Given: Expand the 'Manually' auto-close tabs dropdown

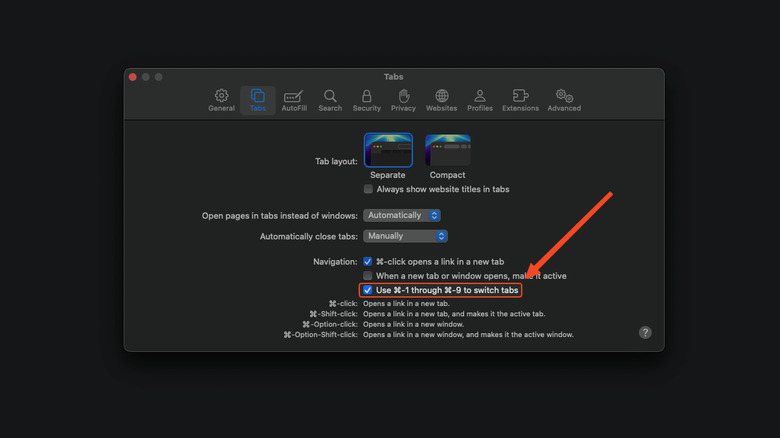Looking at the screenshot, I should click(x=405, y=236).
